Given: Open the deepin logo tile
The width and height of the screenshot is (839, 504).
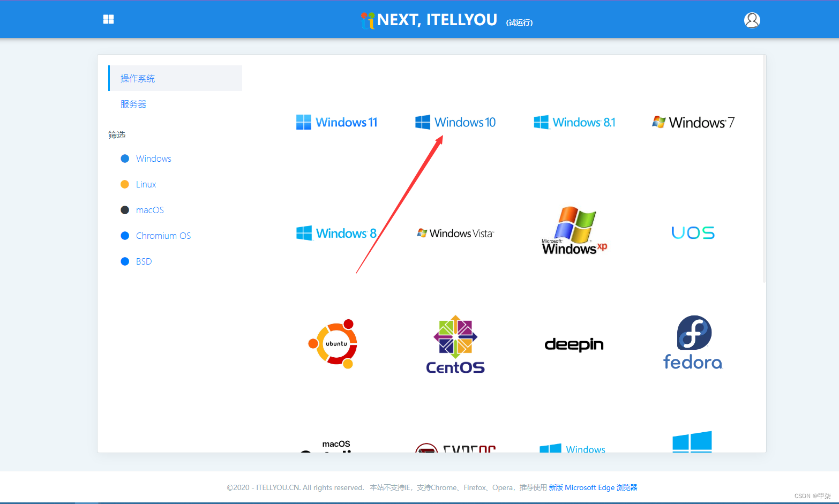Looking at the screenshot, I should click(574, 344).
